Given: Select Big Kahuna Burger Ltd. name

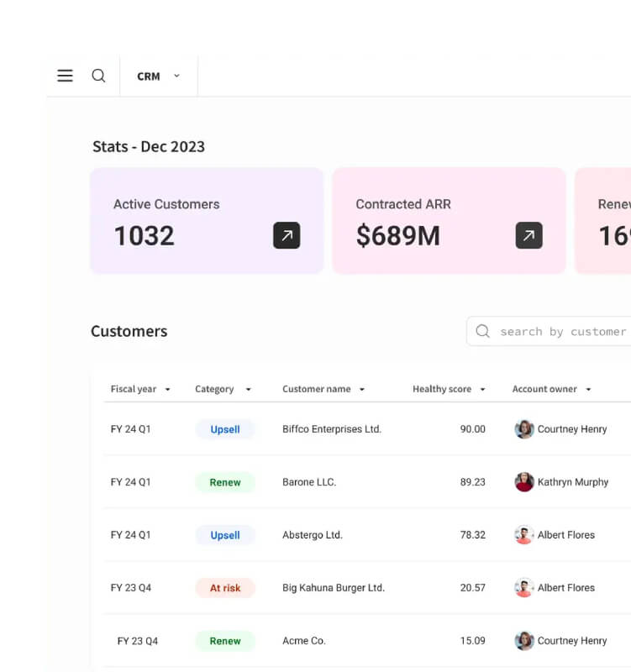Looking at the screenshot, I should tap(334, 588).
